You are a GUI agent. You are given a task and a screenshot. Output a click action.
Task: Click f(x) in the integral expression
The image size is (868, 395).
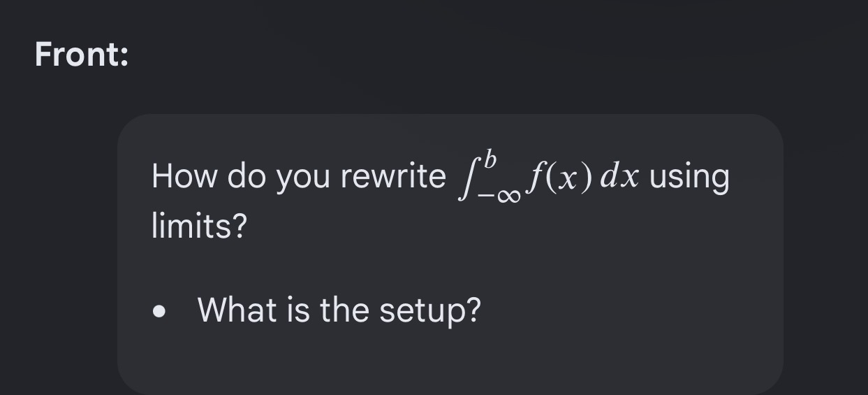560,178
